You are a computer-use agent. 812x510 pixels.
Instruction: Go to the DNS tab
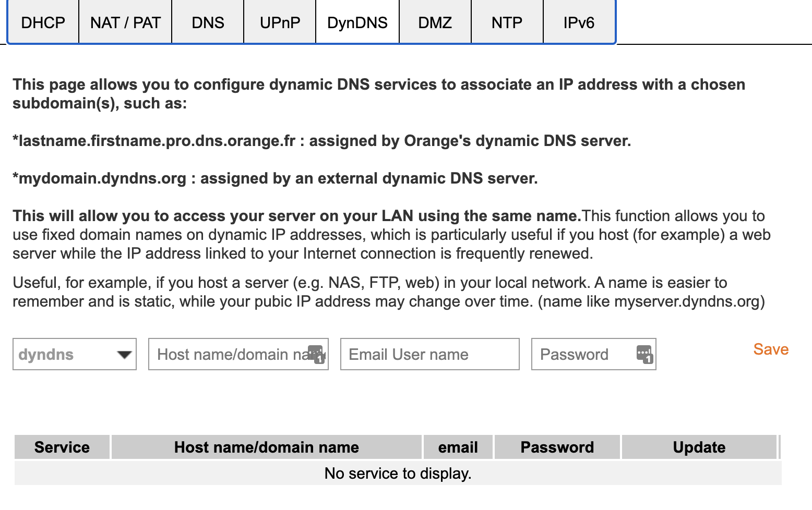(x=208, y=23)
